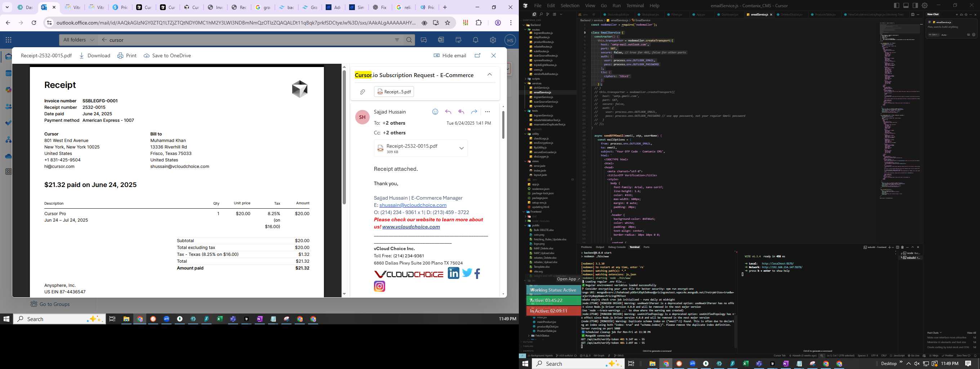
Task: Expand To: +2 others recipients
Action: tap(394, 123)
